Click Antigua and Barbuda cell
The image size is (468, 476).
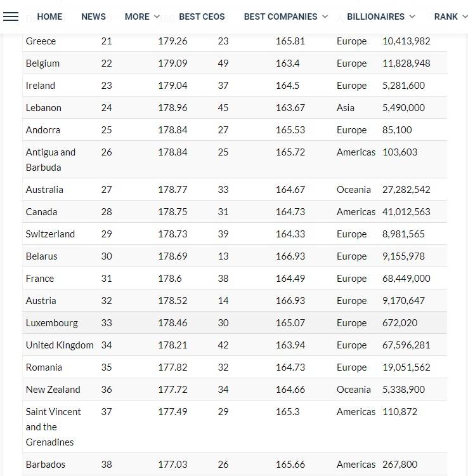pyautogui.click(x=51, y=160)
